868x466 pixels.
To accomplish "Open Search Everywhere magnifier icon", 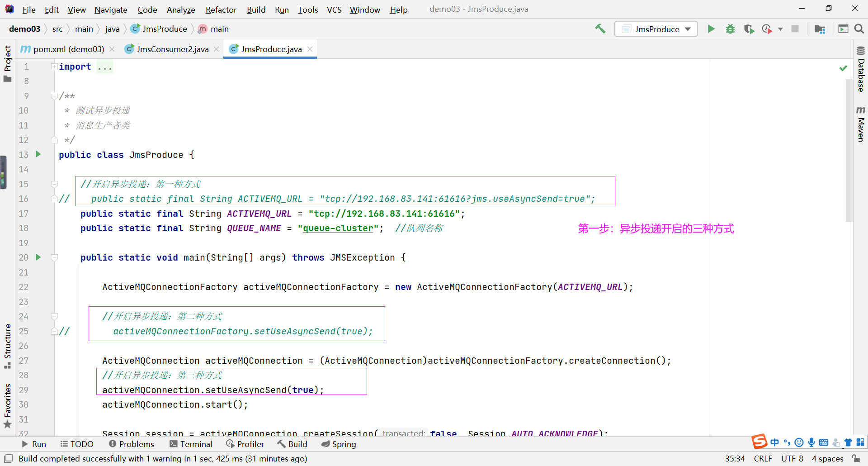I will pyautogui.click(x=859, y=29).
